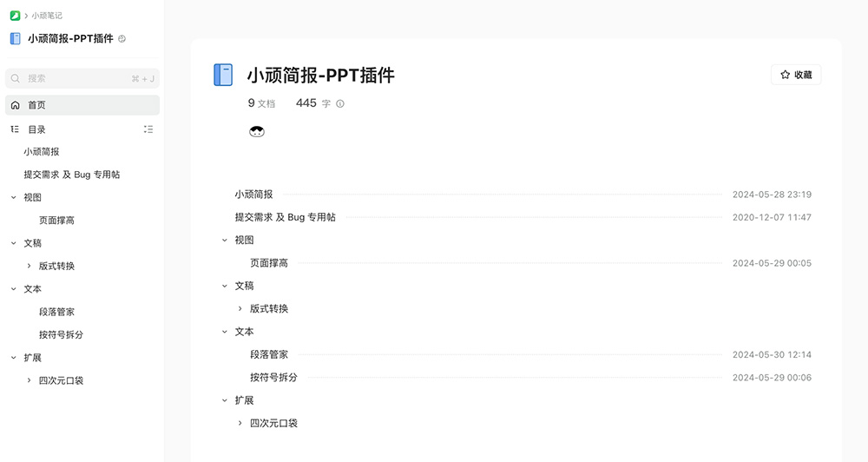Click the large book icon beside main title
Screen dimensions: 868x462
223,75
